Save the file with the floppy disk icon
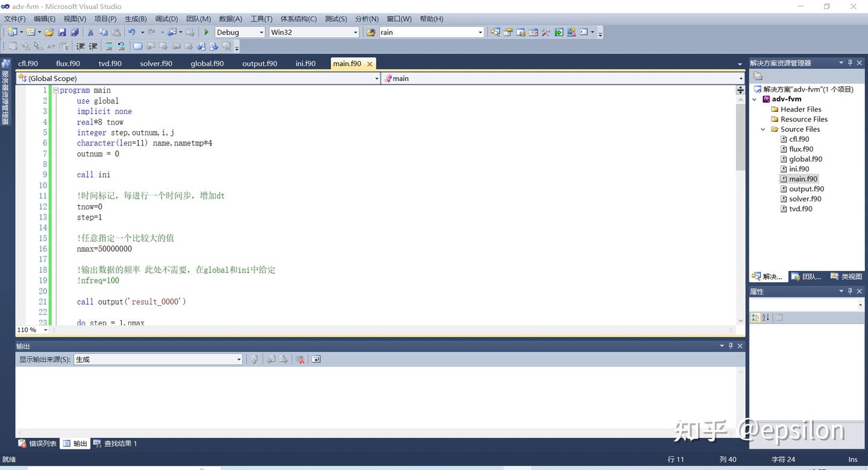This screenshot has width=868, height=470. (x=62, y=32)
